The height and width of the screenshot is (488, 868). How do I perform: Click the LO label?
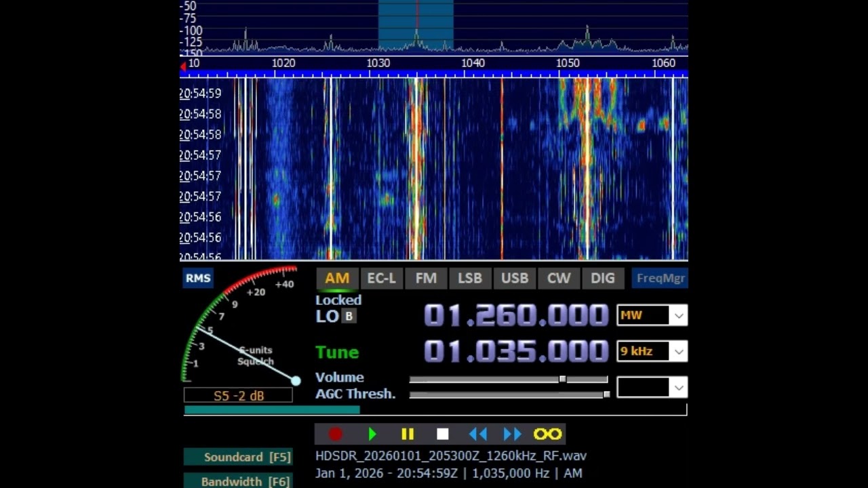pyautogui.click(x=327, y=317)
